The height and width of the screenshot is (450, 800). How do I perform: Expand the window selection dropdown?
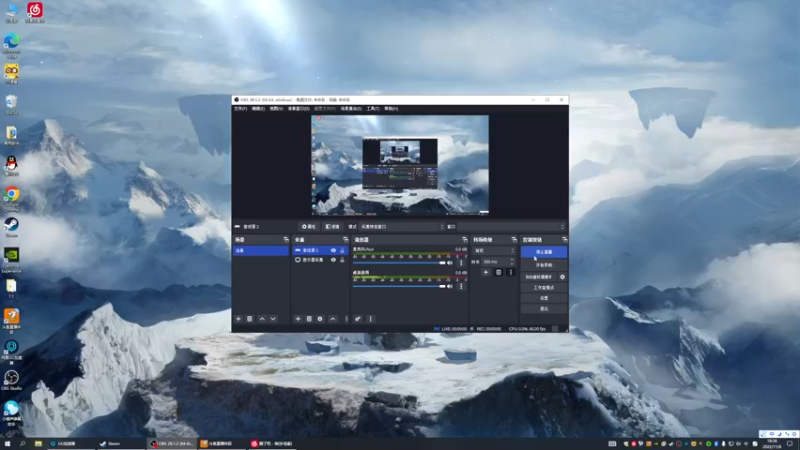tap(511, 227)
